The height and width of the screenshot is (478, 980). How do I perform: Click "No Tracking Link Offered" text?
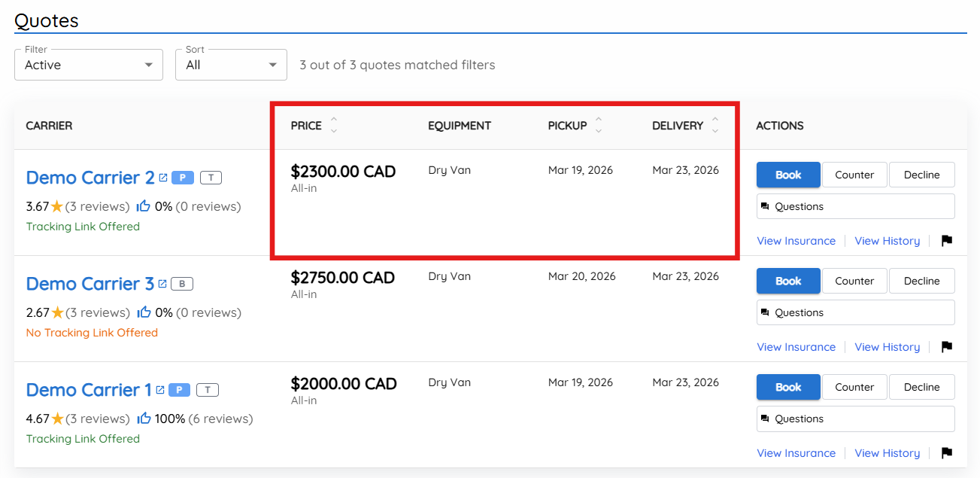(x=92, y=333)
